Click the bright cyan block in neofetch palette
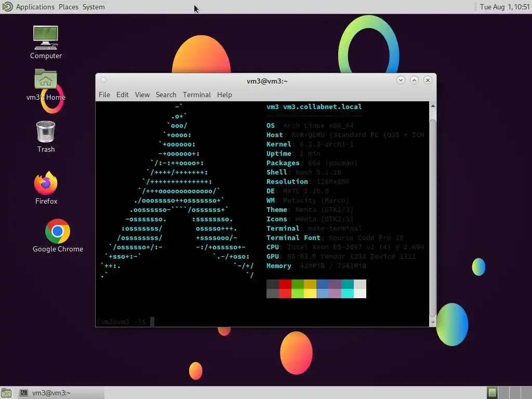Viewport: 532px width, 399px height. tap(348, 294)
